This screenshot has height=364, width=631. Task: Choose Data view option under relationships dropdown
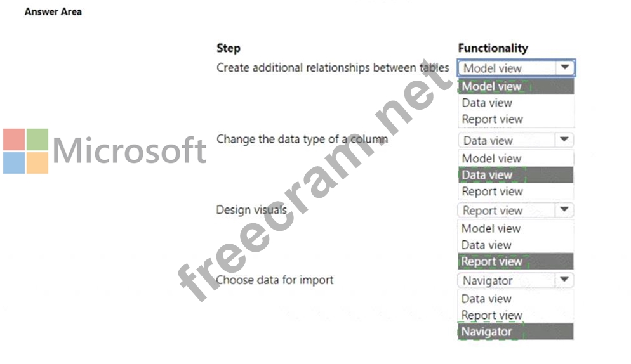(x=487, y=103)
